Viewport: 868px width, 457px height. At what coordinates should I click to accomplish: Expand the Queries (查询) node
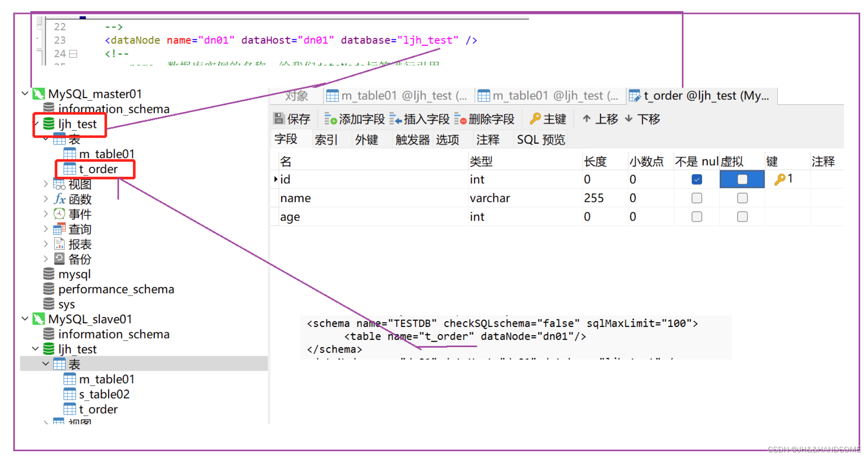[x=45, y=229]
